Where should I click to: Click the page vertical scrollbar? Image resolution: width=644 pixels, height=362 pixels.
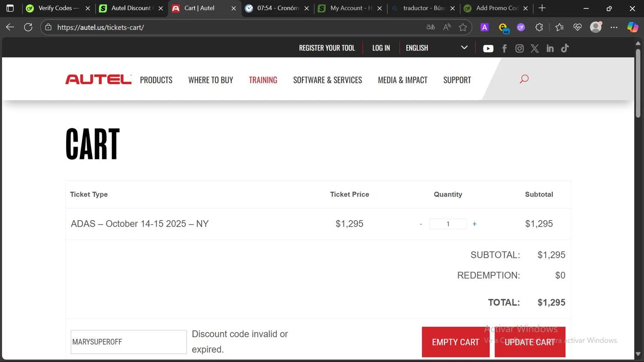(638, 83)
